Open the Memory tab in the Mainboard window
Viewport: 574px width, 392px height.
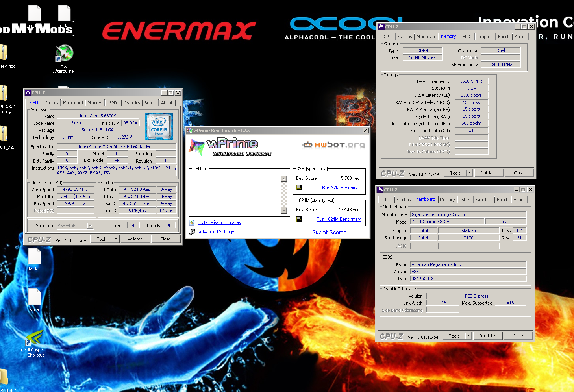(447, 200)
